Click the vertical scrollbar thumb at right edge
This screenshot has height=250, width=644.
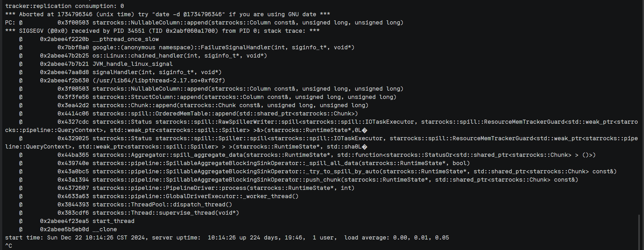(x=639, y=232)
